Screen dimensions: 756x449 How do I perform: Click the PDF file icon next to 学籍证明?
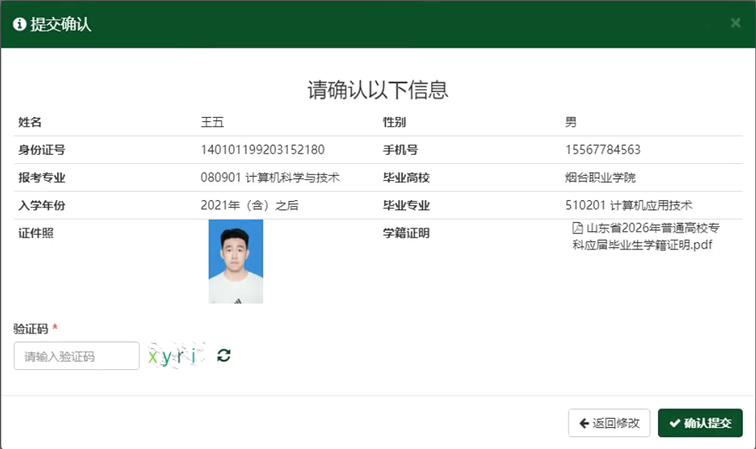pyautogui.click(x=577, y=229)
